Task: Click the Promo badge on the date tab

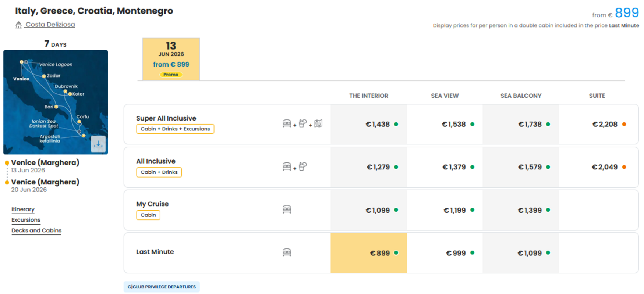Action: [171, 75]
